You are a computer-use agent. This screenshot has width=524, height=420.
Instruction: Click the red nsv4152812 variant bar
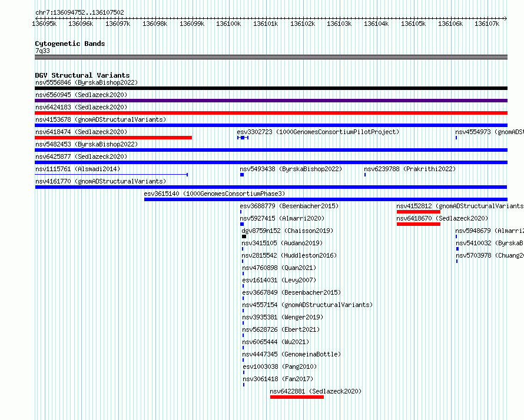(419, 212)
